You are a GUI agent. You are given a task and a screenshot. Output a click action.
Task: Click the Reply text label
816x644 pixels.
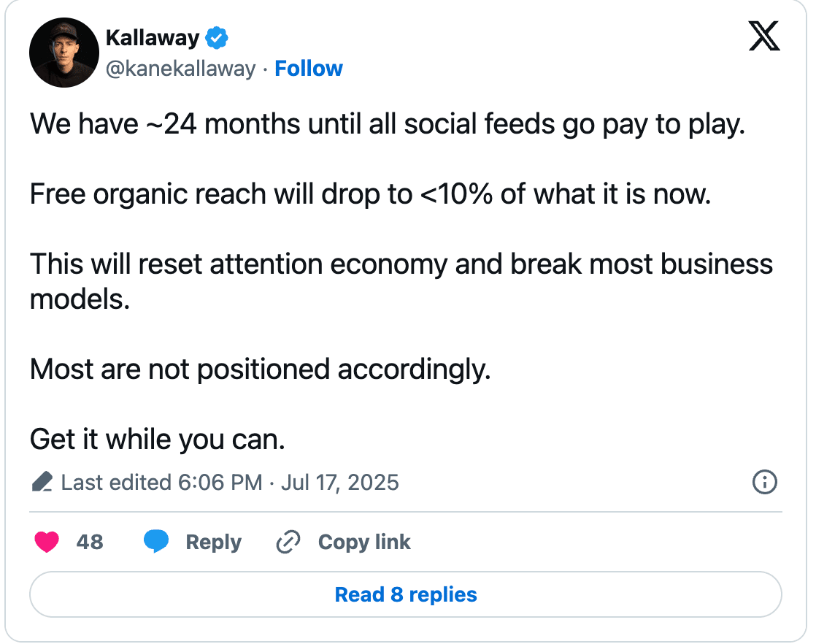(x=213, y=543)
